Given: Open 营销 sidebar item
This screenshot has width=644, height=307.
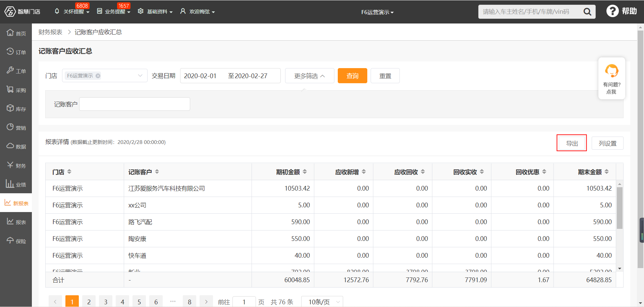Looking at the screenshot, I should [x=16, y=127].
